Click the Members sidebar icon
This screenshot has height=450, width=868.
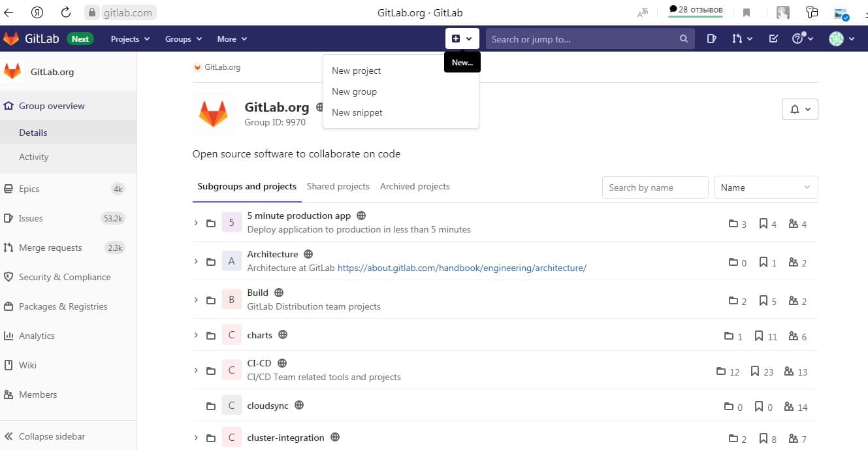point(8,394)
